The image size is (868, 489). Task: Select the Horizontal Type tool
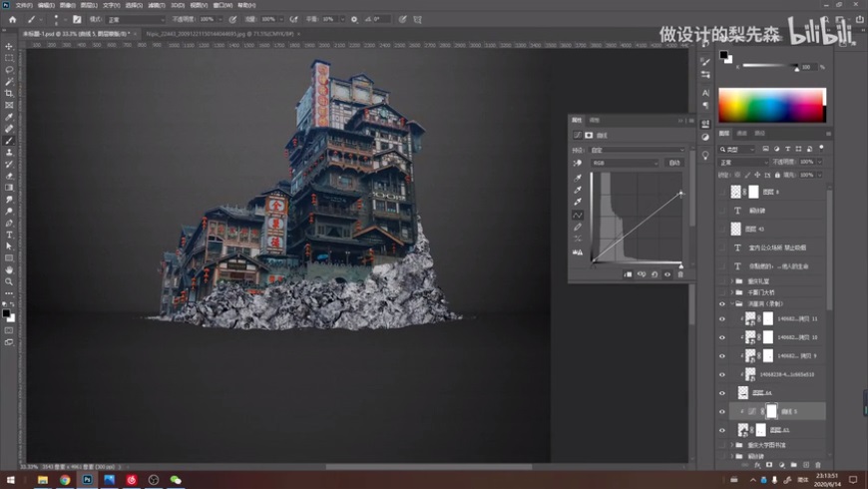[x=9, y=235]
